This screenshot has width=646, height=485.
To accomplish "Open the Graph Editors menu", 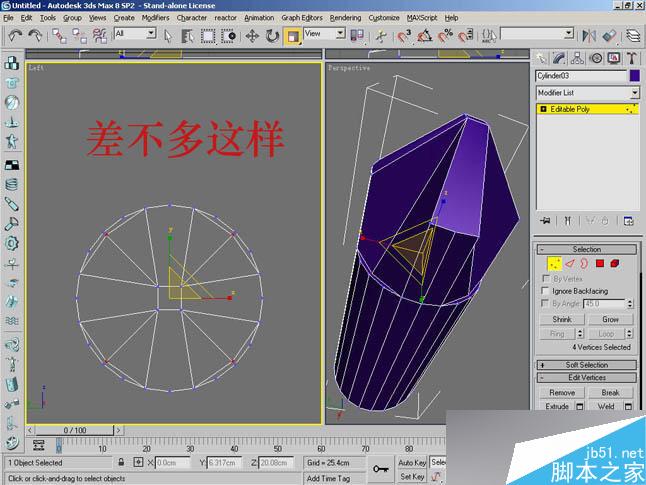I will (302, 18).
